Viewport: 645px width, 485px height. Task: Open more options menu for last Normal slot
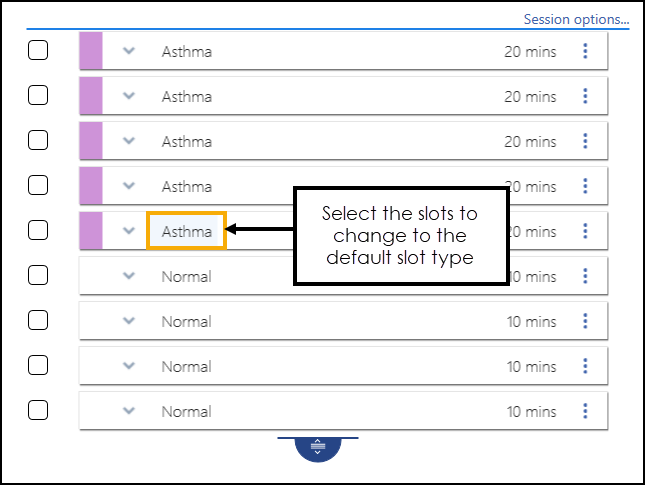click(585, 411)
